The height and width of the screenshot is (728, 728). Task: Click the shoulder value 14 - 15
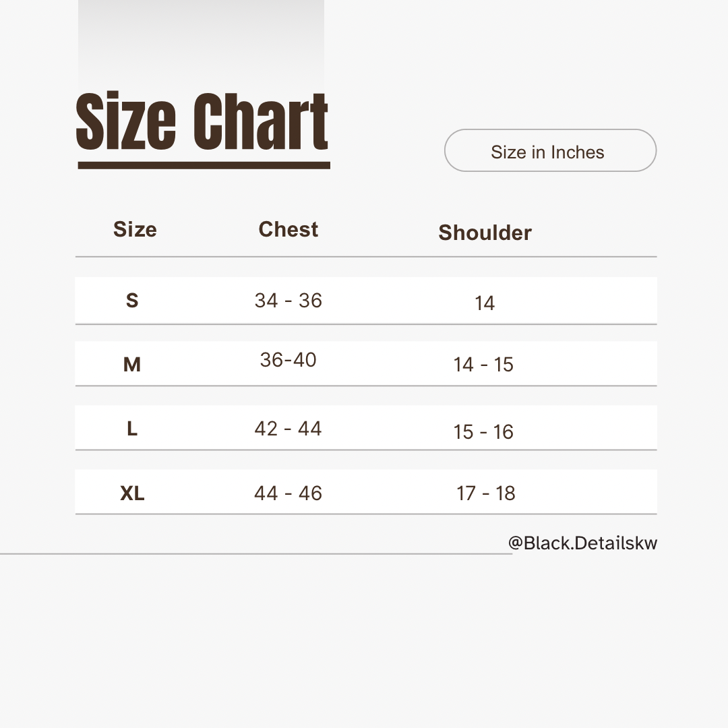[483, 365]
